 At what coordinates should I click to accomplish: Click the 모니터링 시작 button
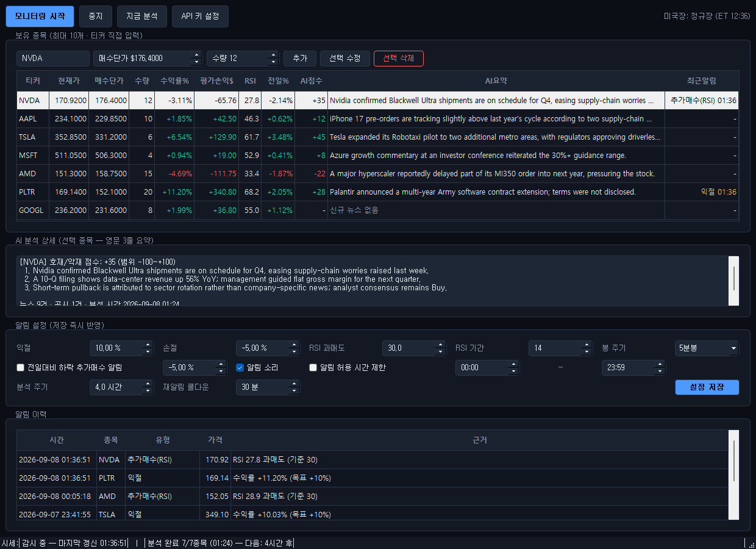click(40, 16)
